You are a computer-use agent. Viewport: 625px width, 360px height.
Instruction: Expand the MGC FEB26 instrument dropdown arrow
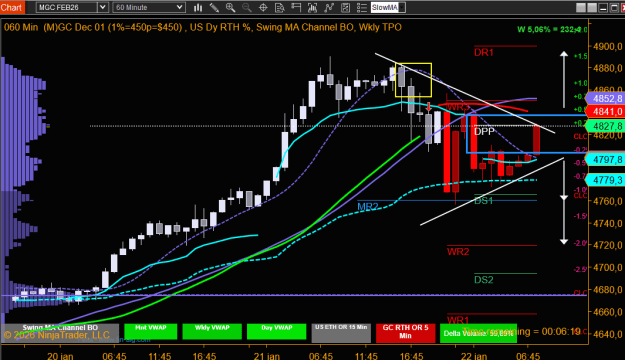point(102,7)
